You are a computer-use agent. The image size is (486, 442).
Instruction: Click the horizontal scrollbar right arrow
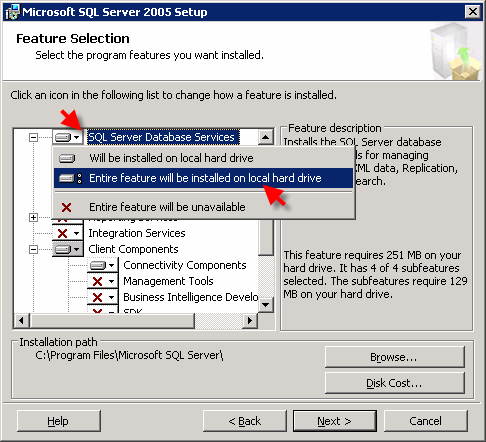[x=250, y=321]
